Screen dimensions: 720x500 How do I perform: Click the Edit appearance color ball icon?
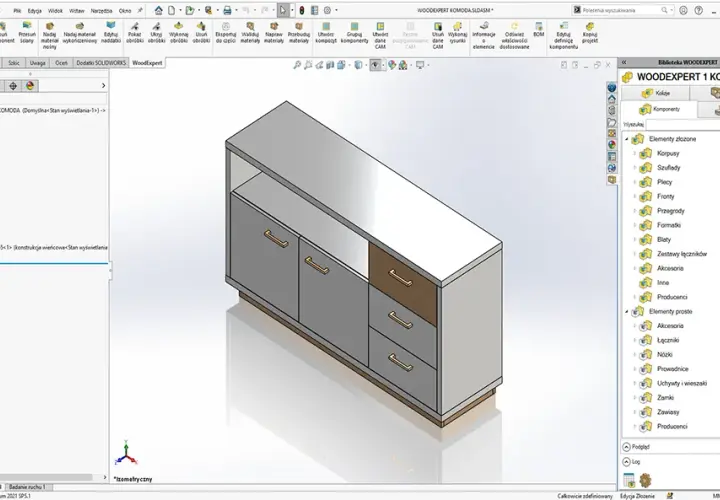click(392, 65)
